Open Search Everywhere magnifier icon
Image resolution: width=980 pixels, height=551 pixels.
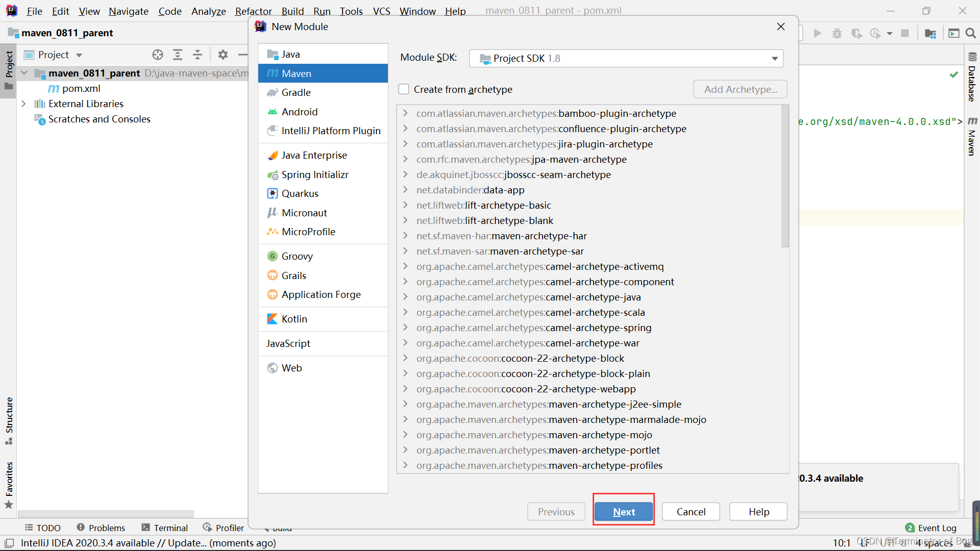971,33
